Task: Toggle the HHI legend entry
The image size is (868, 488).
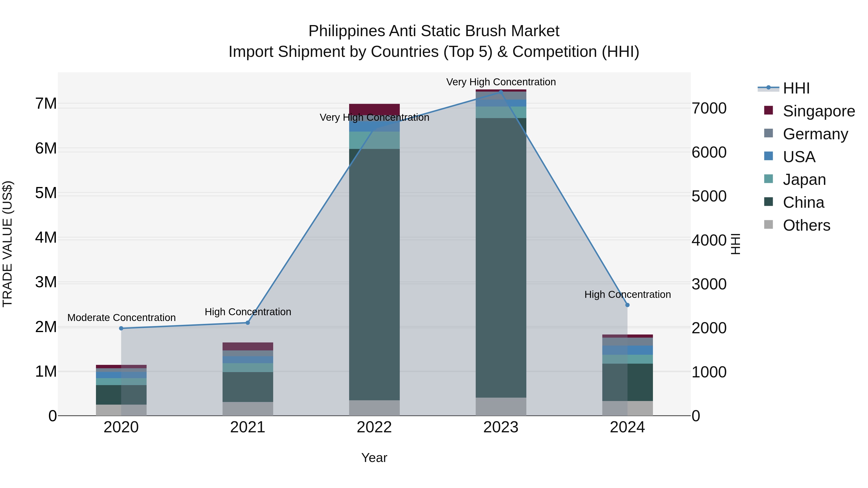Action: click(784, 88)
